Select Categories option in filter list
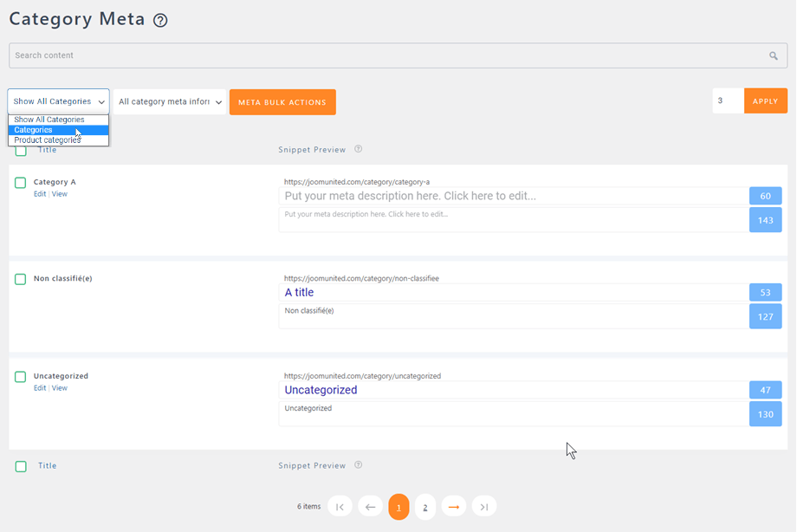The height and width of the screenshot is (532, 797). [x=34, y=130]
